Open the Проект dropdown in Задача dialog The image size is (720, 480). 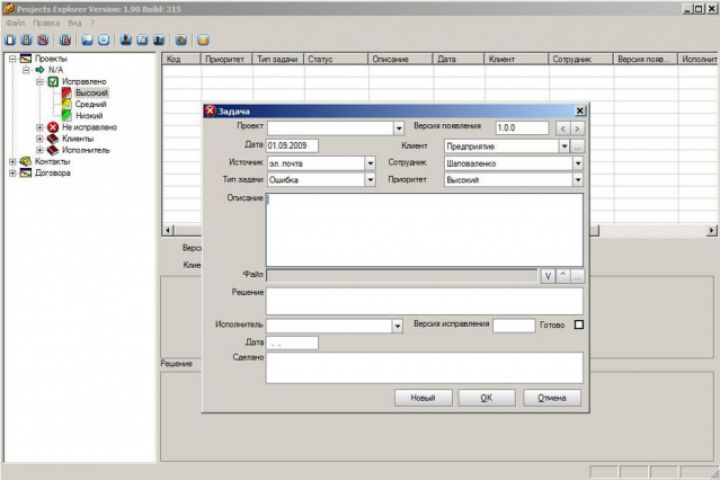[399, 128]
